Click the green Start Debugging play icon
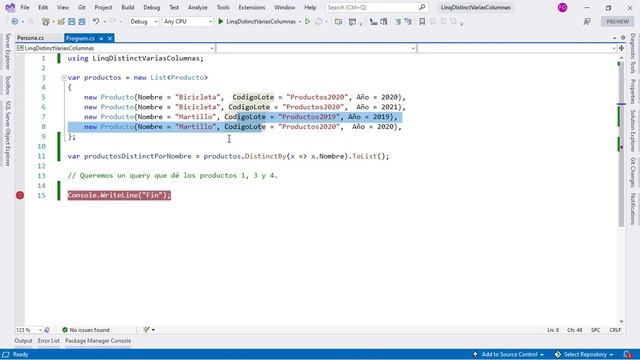 point(221,22)
